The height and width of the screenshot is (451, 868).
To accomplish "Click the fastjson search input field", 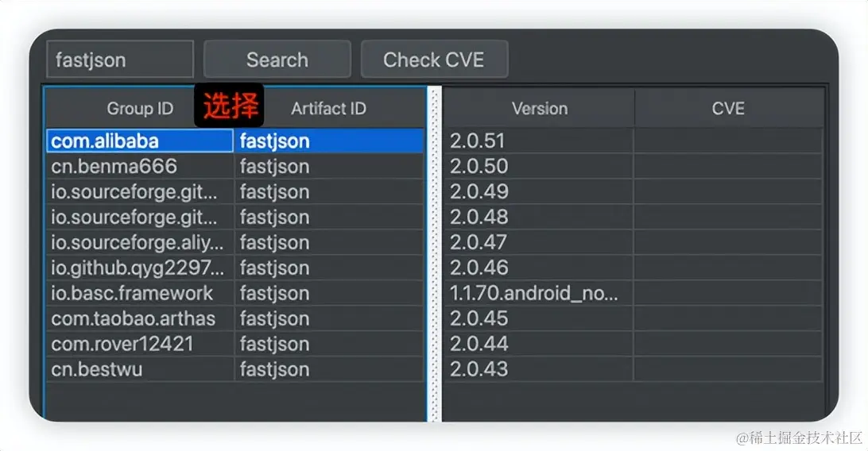I will coord(120,59).
